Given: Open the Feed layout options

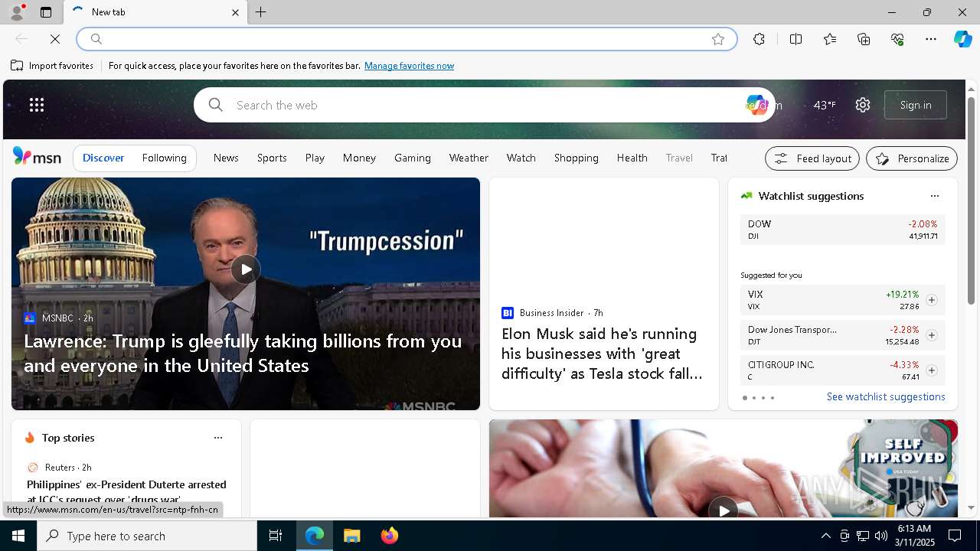Looking at the screenshot, I should click(x=812, y=158).
